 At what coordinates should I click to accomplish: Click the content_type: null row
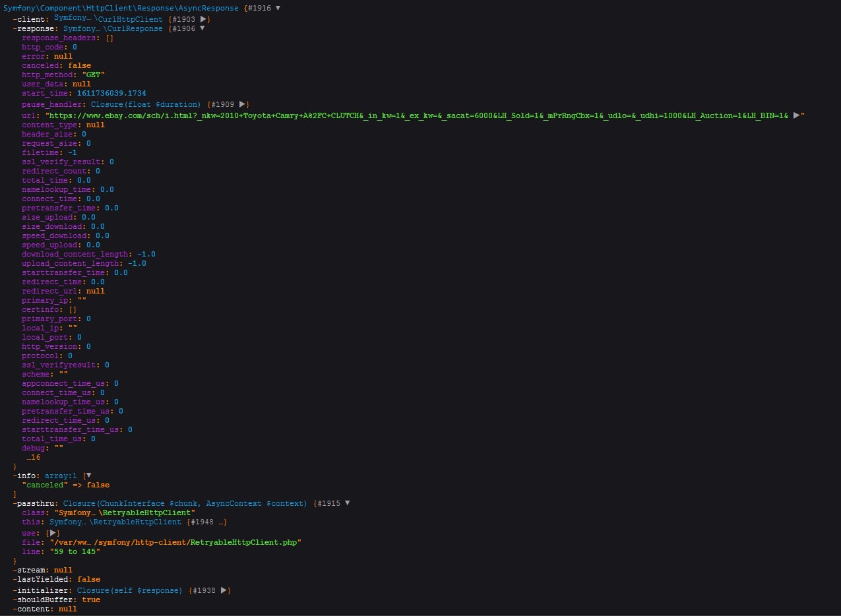(63, 125)
